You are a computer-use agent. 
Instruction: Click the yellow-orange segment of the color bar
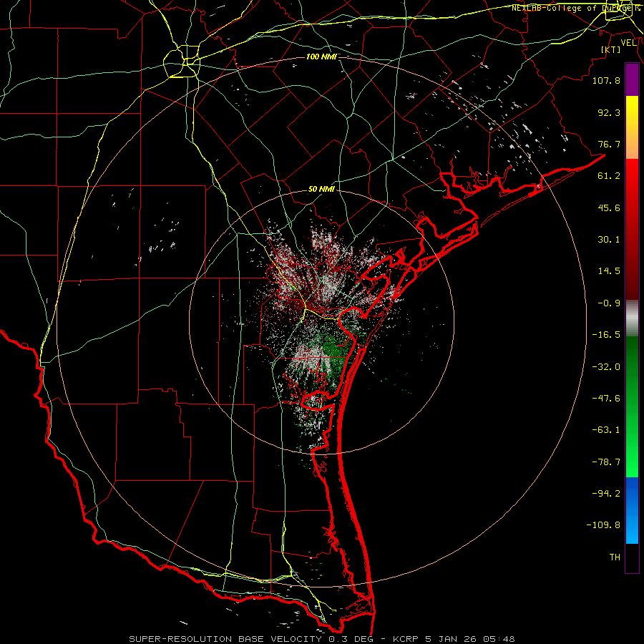pos(632,127)
